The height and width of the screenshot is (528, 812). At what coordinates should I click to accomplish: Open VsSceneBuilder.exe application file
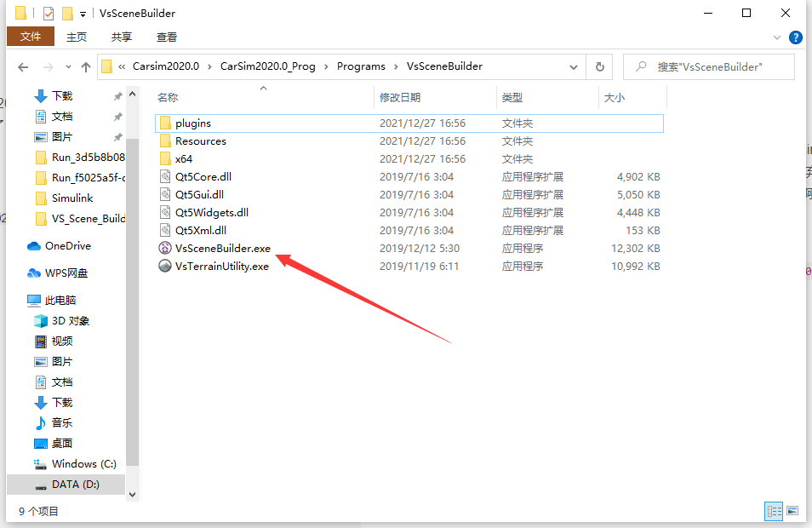click(x=223, y=249)
